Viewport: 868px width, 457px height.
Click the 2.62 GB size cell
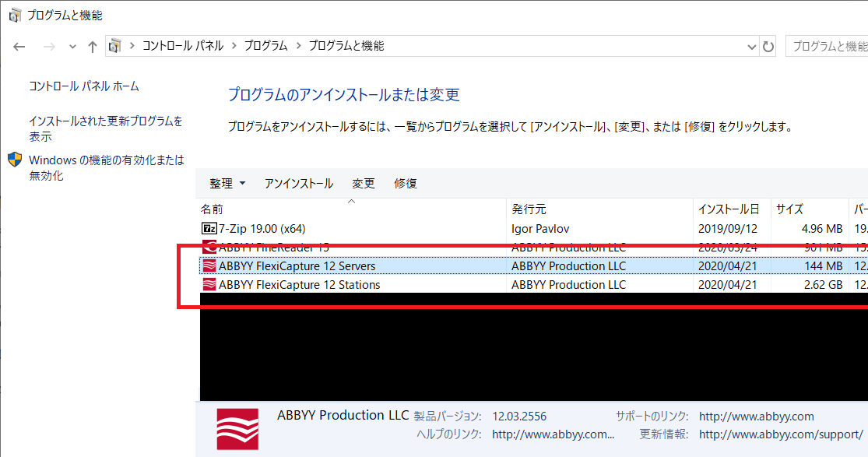(x=822, y=285)
